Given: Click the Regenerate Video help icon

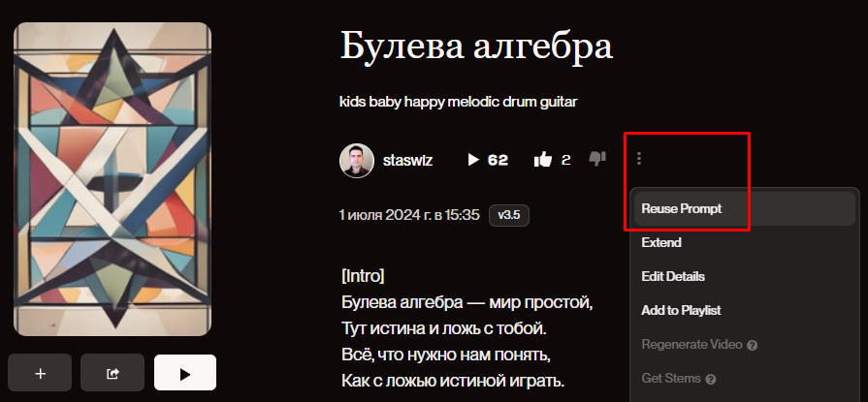Looking at the screenshot, I should 752,345.
